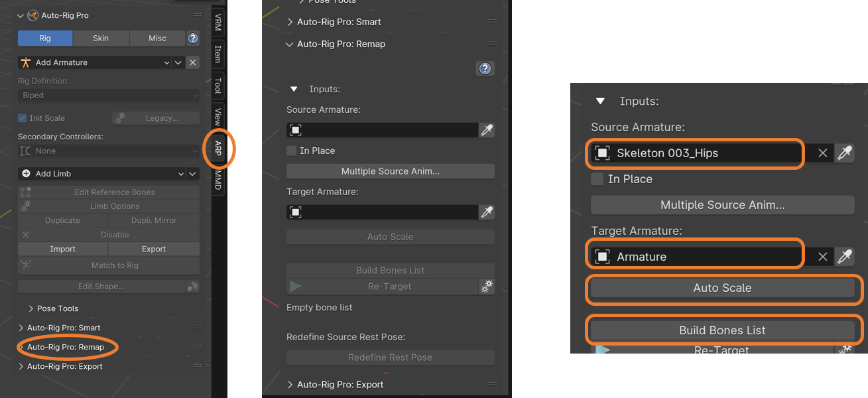The height and width of the screenshot is (398, 868).
Task: Open the VRM sidebar tab
Action: click(x=217, y=23)
